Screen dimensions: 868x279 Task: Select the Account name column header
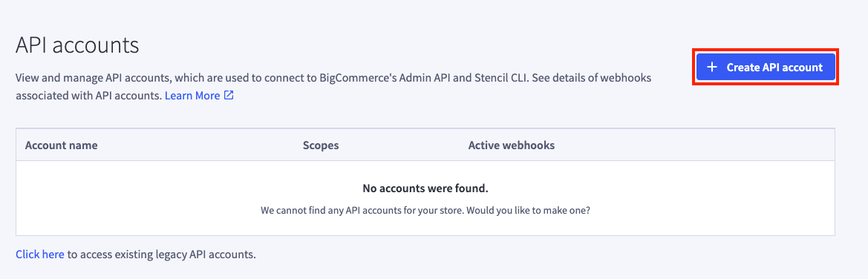click(62, 145)
